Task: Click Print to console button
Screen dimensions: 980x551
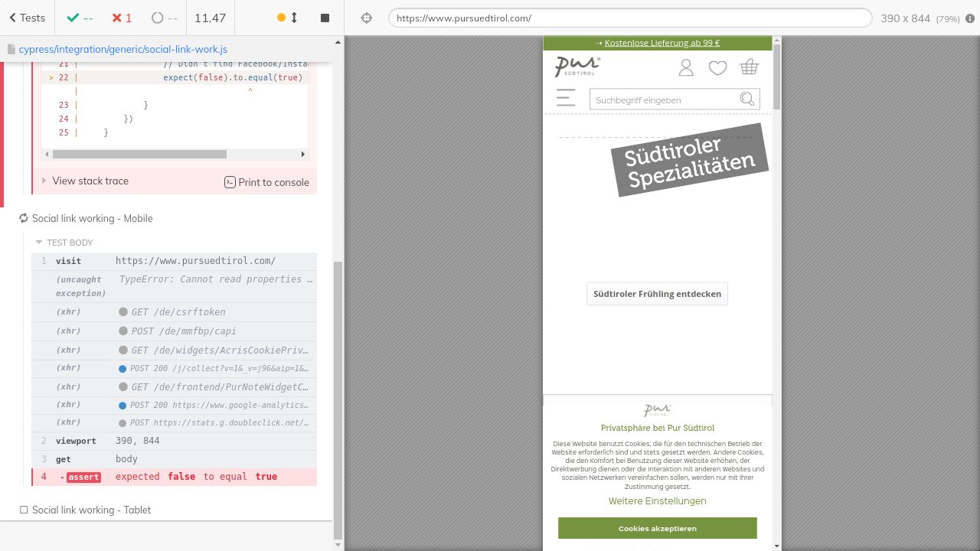Action: pos(266,182)
